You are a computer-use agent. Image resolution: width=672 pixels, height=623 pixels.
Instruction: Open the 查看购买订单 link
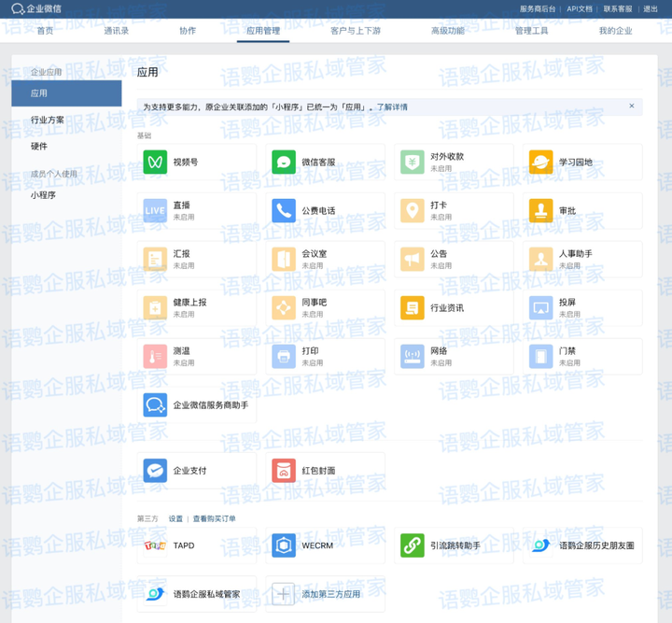(x=214, y=518)
